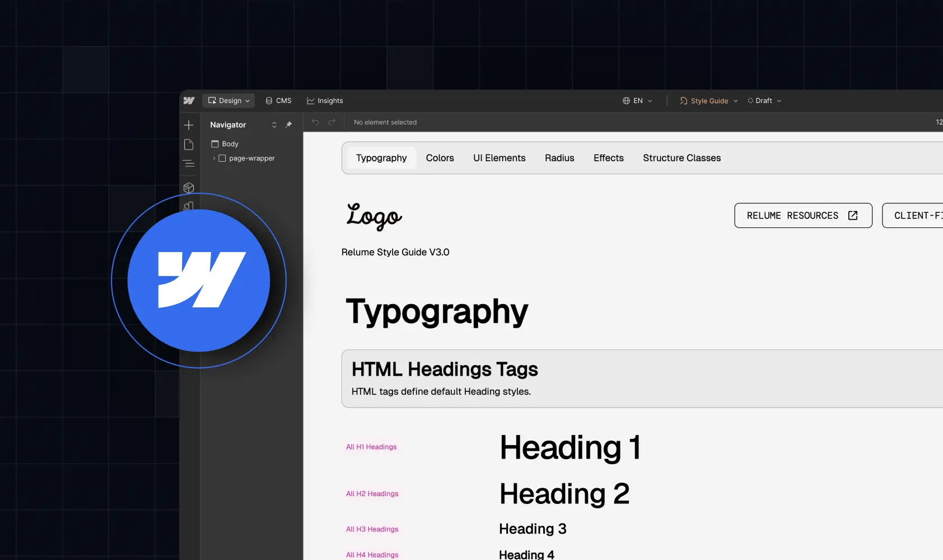The height and width of the screenshot is (560, 943).
Task: Click the Insights chart icon
Action: (x=311, y=101)
